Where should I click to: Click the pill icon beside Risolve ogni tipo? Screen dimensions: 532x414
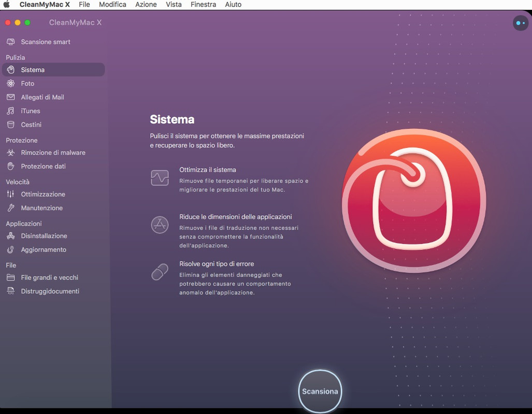coord(160,272)
